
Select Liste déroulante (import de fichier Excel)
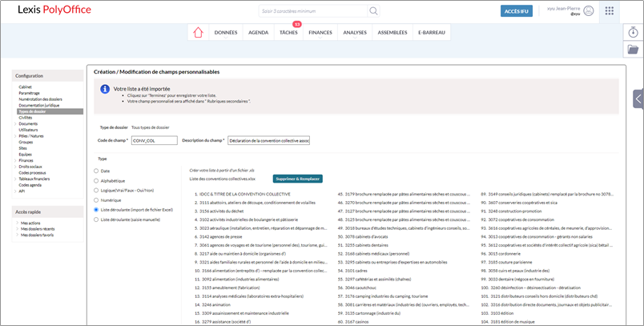[x=96, y=210]
